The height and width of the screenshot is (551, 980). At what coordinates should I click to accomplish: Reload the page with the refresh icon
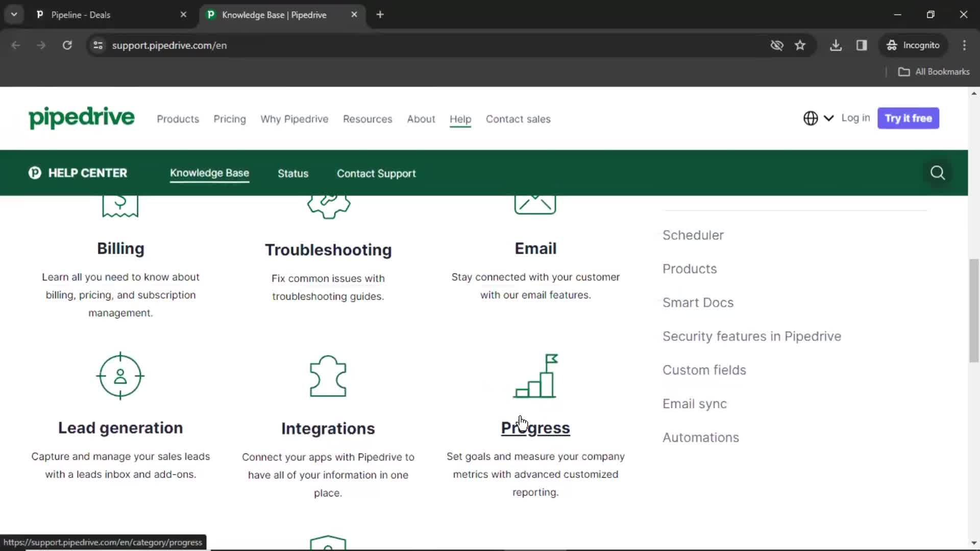point(67,45)
